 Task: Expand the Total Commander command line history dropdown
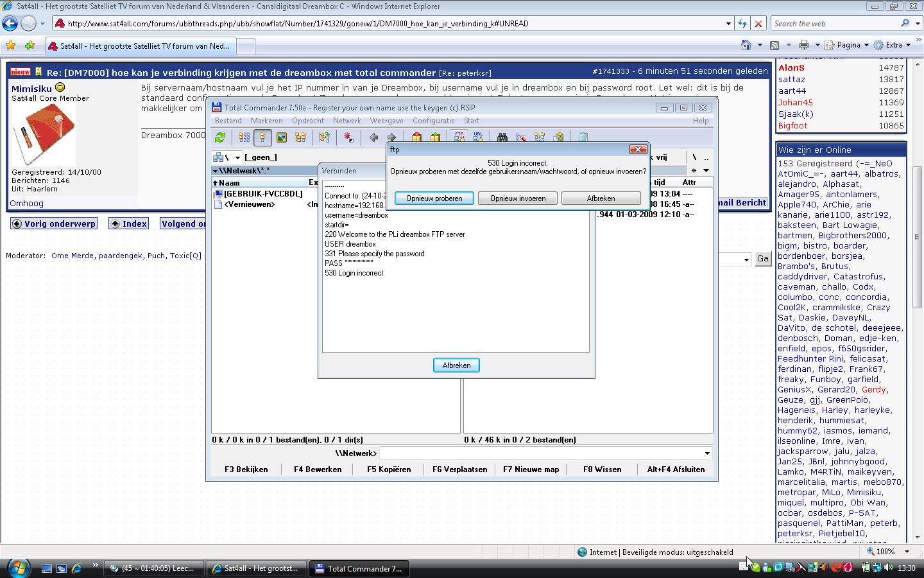coord(707,453)
